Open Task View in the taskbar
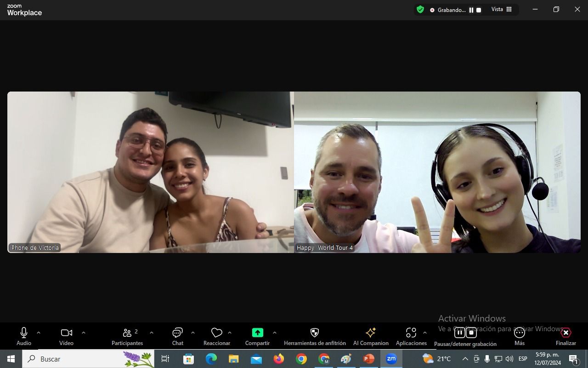Viewport: 588px width, 368px height. coord(165,359)
